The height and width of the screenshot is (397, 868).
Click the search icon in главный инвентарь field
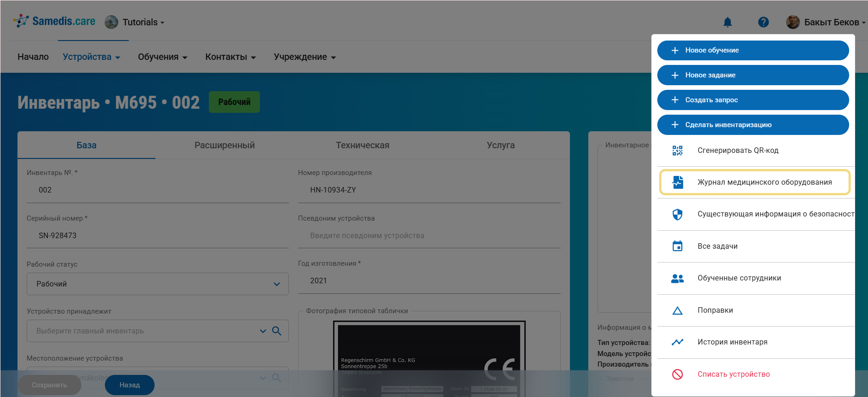(276, 331)
